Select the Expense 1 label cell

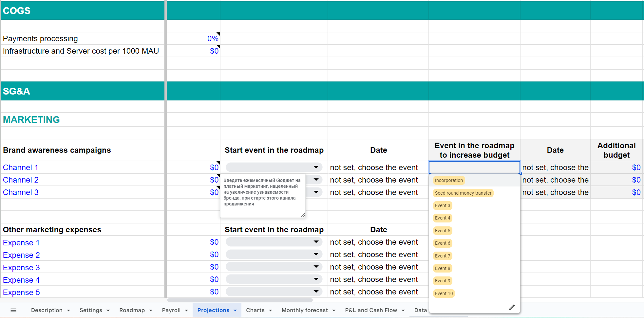click(83, 242)
